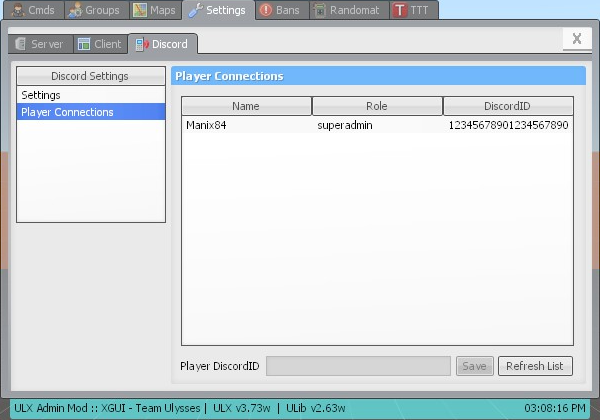Viewport: 600px width, 420px height.
Task: Close the XGUI window with X
Action: coord(577,39)
